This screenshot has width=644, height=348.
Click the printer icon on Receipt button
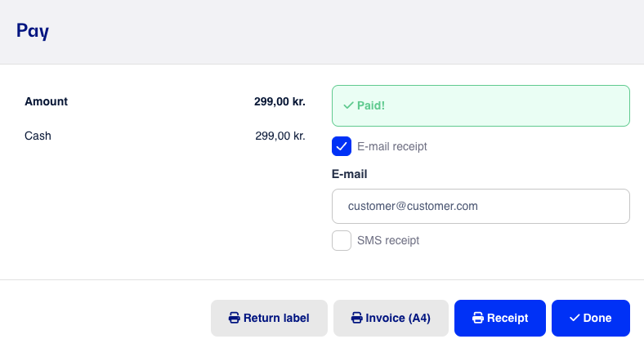(x=478, y=318)
